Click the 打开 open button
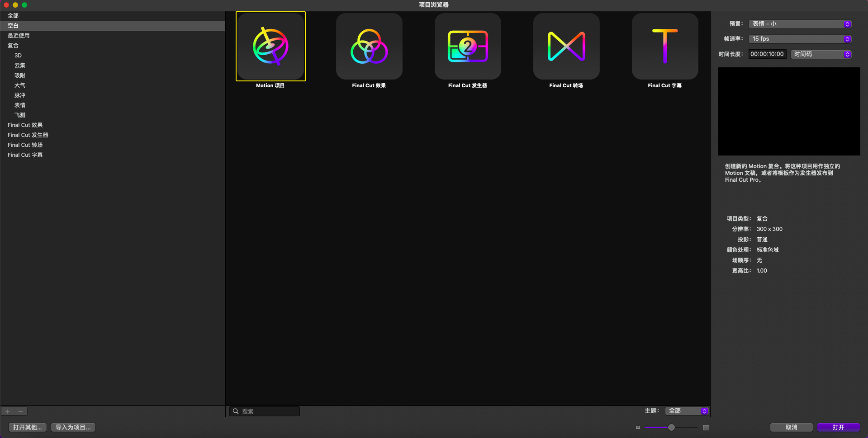The width and height of the screenshot is (868, 438). [838, 427]
